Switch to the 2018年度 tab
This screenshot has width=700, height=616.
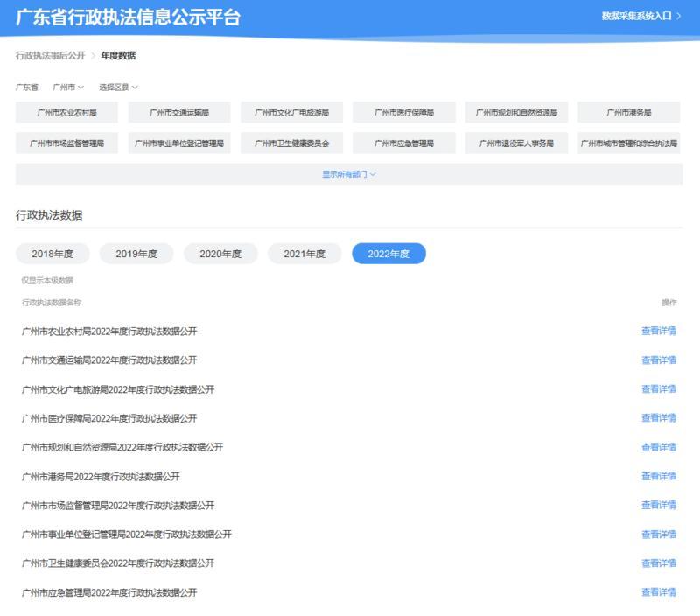coord(52,254)
